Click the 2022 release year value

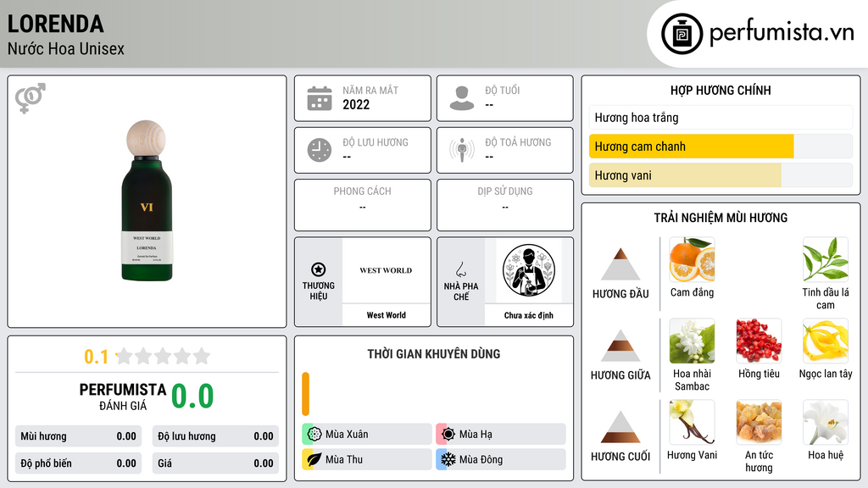pos(356,104)
